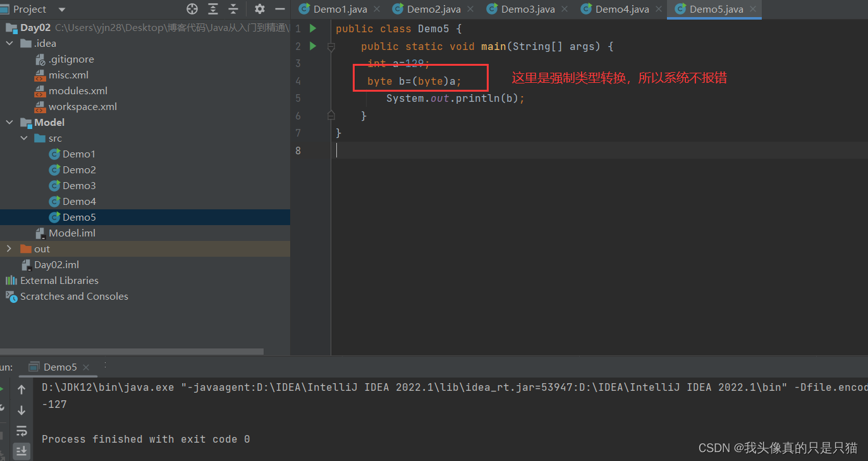This screenshot has height=461, width=868.
Task: Close the Demo2.java tab
Action: click(x=471, y=9)
